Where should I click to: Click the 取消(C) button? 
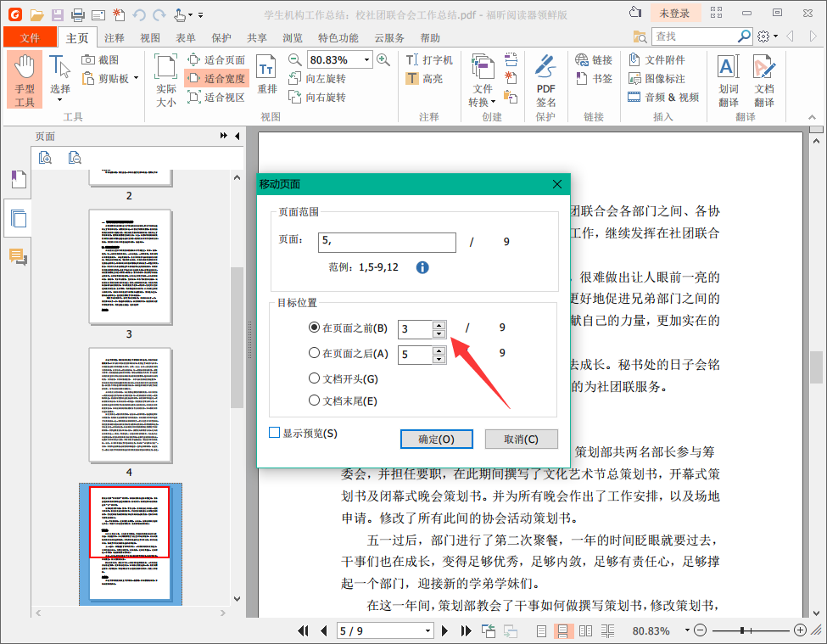point(521,439)
